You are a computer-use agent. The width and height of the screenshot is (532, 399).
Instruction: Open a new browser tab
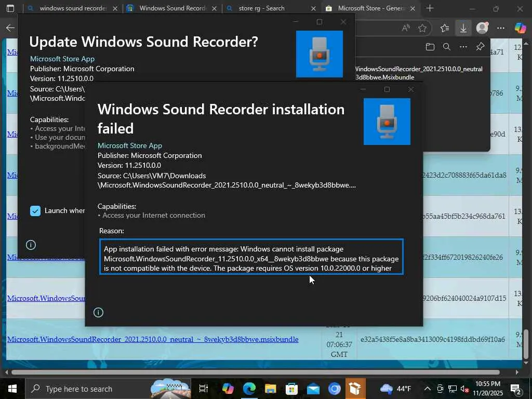click(x=430, y=8)
